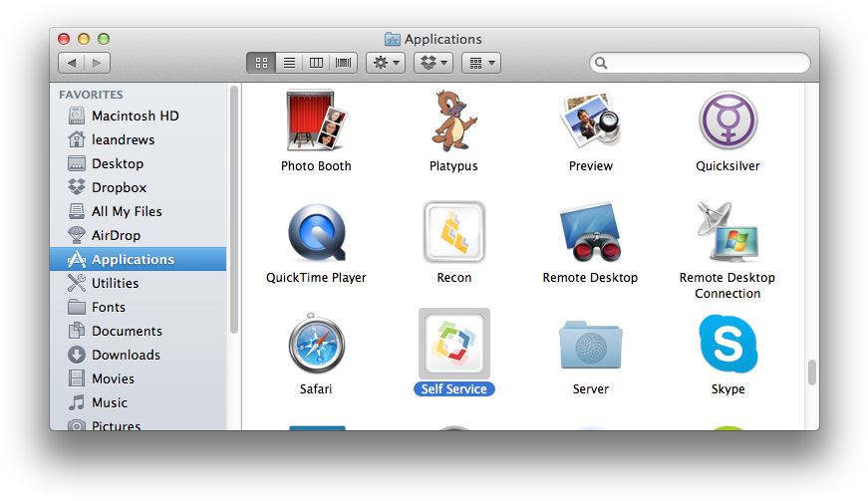This screenshot has height=501, width=868.
Task: Switch to icon view
Action: pyautogui.click(x=261, y=63)
